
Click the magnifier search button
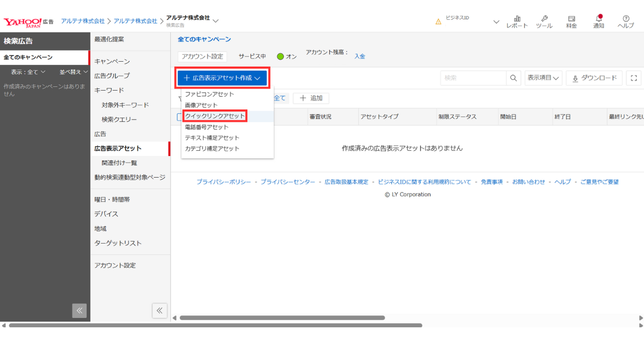tap(514, 78)
